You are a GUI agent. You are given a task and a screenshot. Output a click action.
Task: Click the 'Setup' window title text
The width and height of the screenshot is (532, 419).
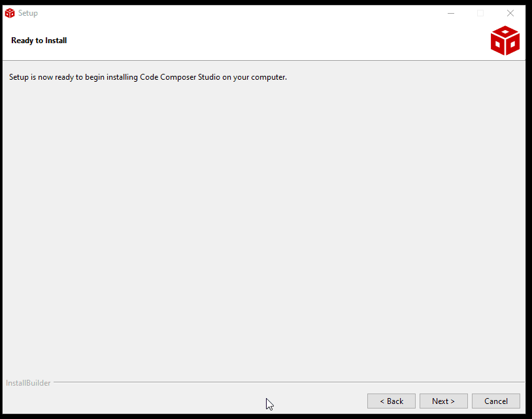[x=28, y=13]
